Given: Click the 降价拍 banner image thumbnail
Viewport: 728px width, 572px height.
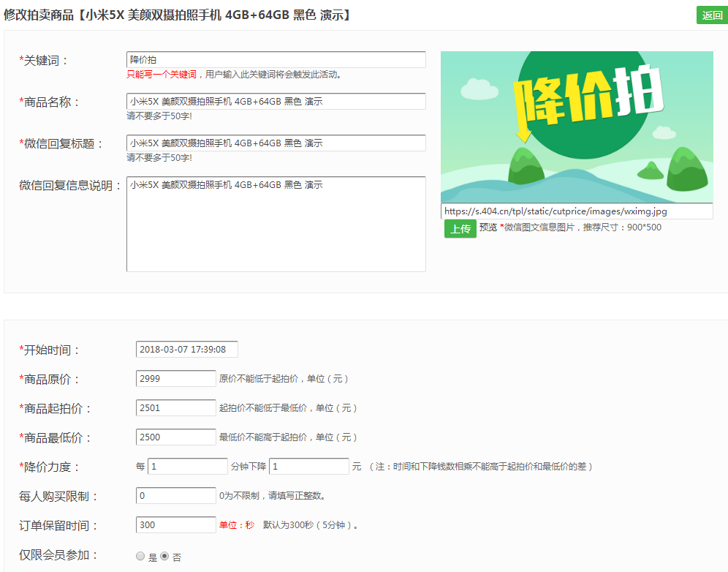Looking at the screenshot, I should tap(576, 127).
